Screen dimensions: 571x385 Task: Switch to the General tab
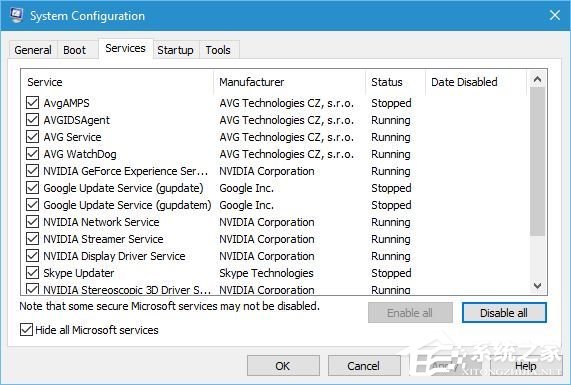tap(33, 50)
